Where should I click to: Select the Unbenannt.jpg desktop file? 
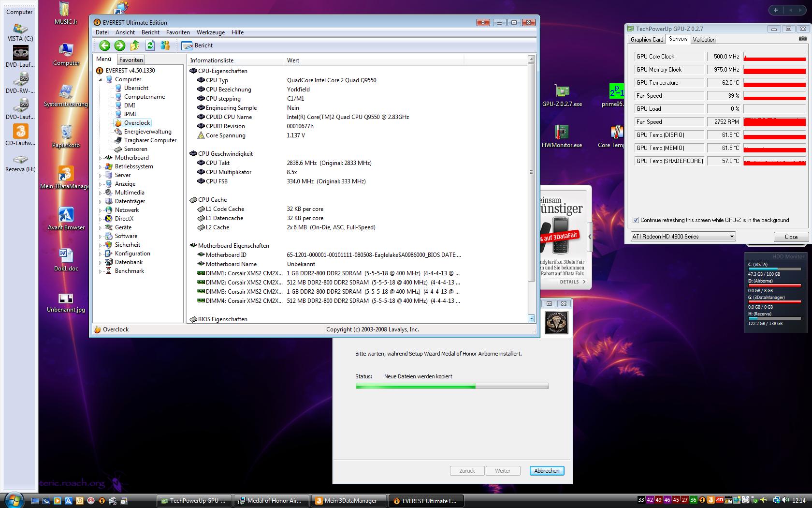(66, 302)
